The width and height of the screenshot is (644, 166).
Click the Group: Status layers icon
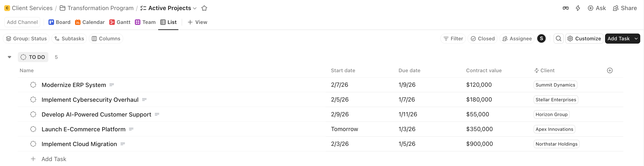pos(9,38)
